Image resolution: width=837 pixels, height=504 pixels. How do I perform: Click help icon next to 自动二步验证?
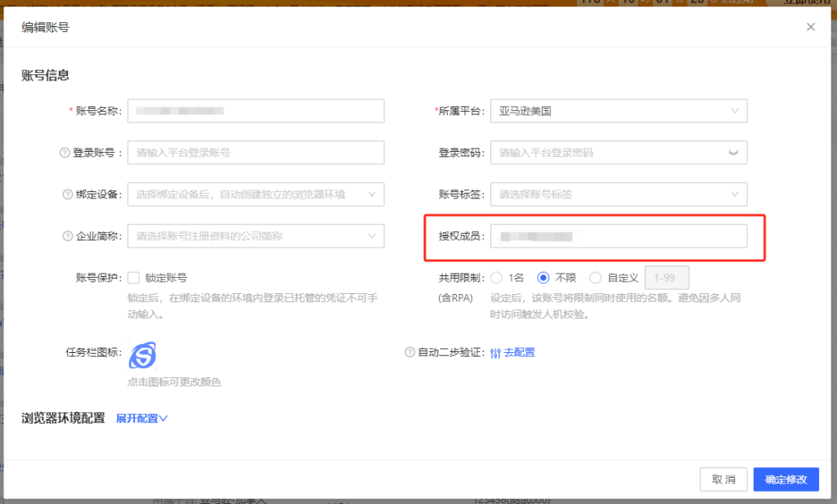(410, 353)
